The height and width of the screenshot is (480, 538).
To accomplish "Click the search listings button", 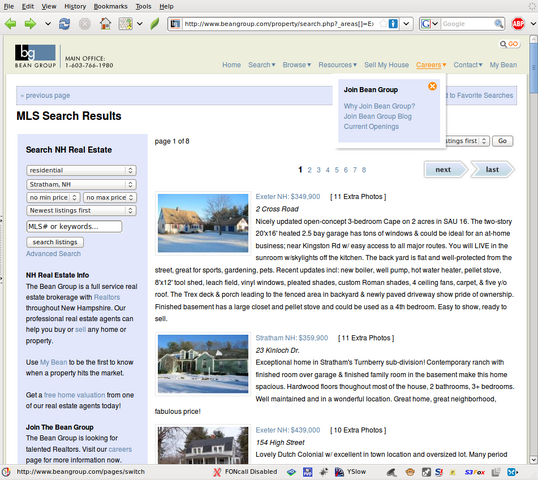I will tap(55, 242).
